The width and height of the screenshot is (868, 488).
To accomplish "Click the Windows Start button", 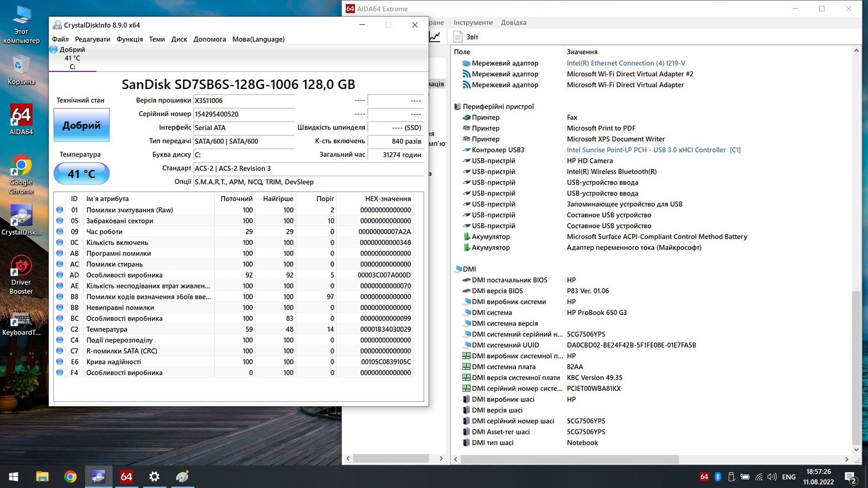I will 14,477.
